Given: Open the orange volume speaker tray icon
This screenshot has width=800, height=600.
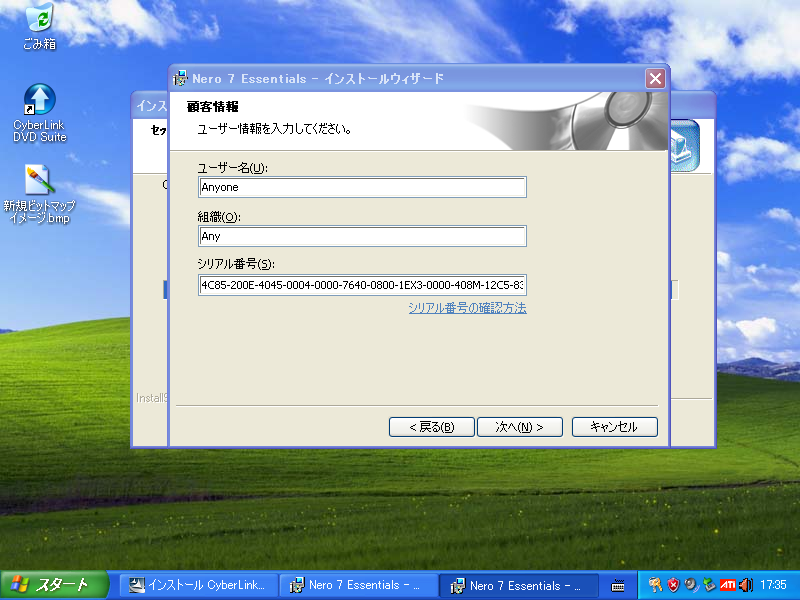Looking at the screenshot, I should tap(745, 585).
